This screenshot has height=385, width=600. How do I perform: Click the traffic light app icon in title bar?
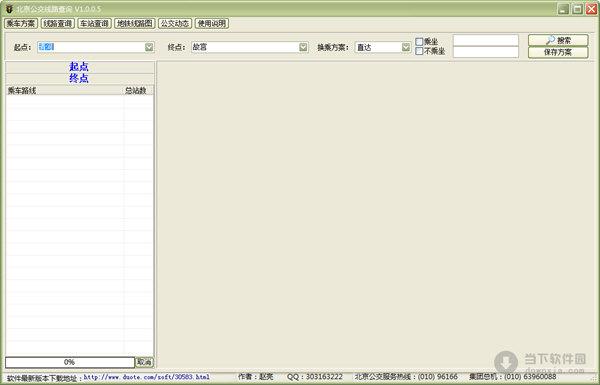(x=9, y=8)
